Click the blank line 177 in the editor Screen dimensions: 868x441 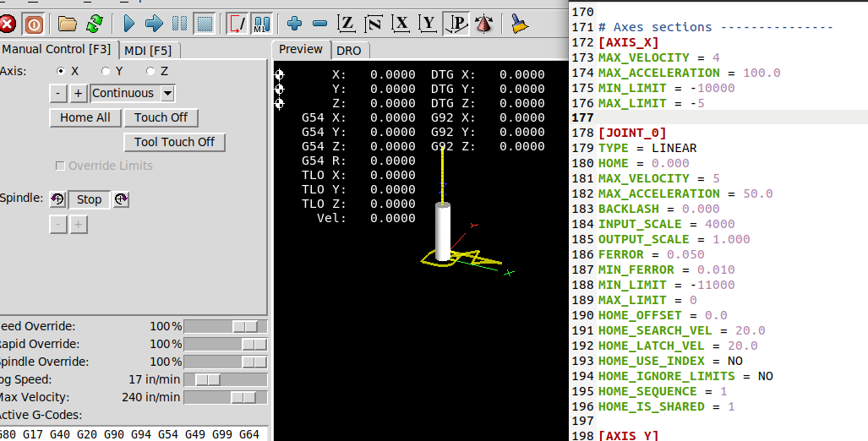pyautogui.click(x=718, y=117)
